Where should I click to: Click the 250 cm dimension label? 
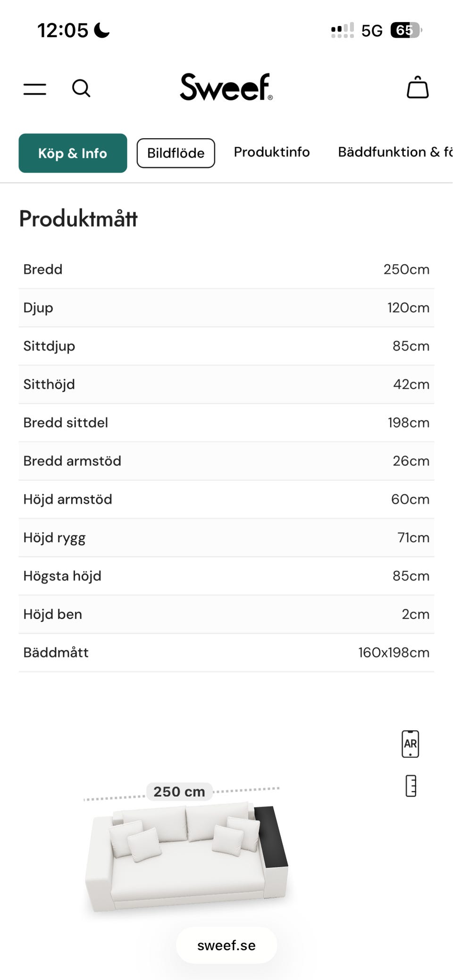pos(179,791)
